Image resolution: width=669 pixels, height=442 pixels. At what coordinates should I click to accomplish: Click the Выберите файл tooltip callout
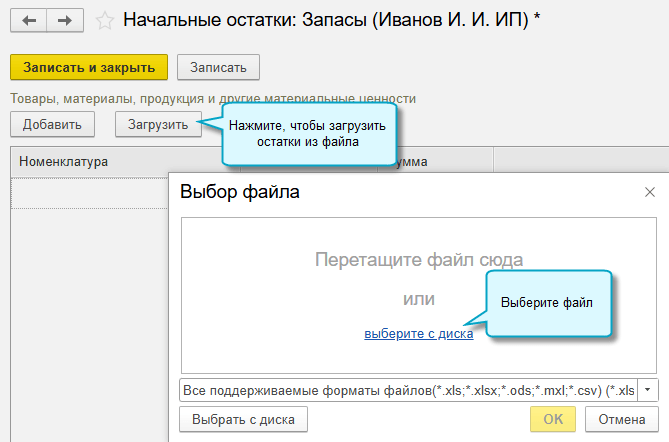[x=547, y=302]
